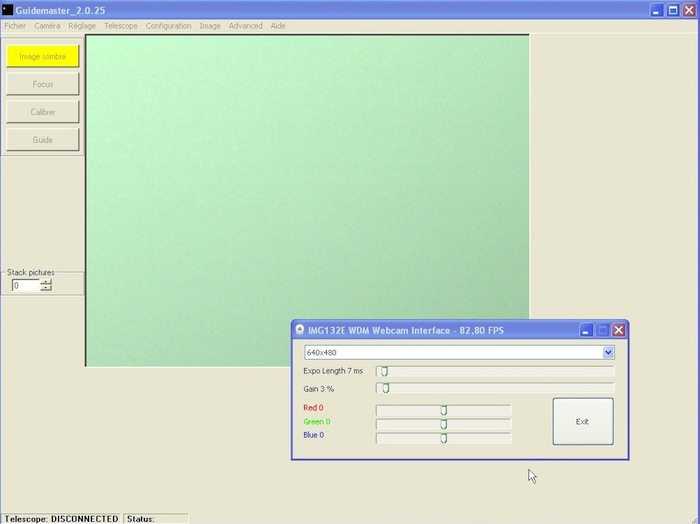Open the Configuration menu

(168, 26)
